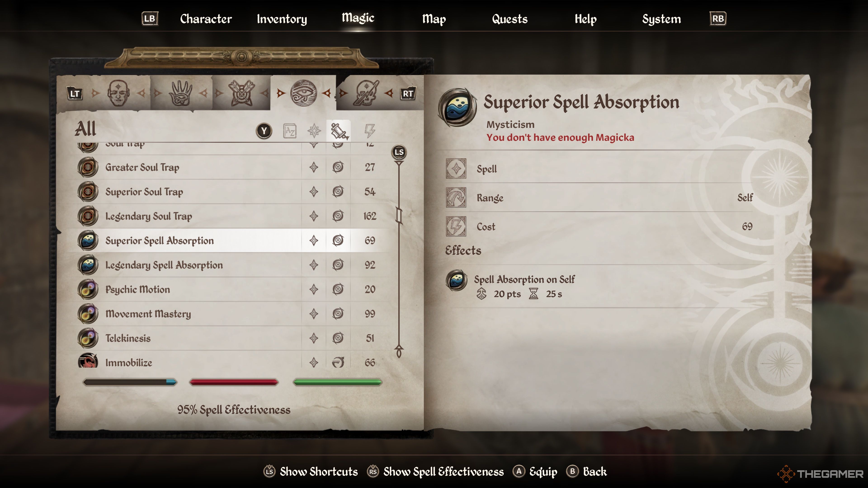Switch to the Inventory tab
The height and width of the screenshot is (488, 868).
pyautogui.click(x=282, y=19)
